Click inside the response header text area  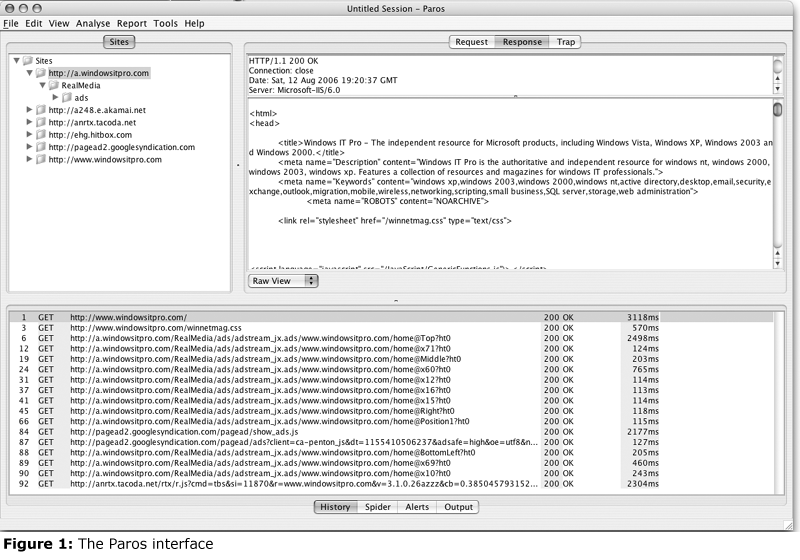point(510,75)
